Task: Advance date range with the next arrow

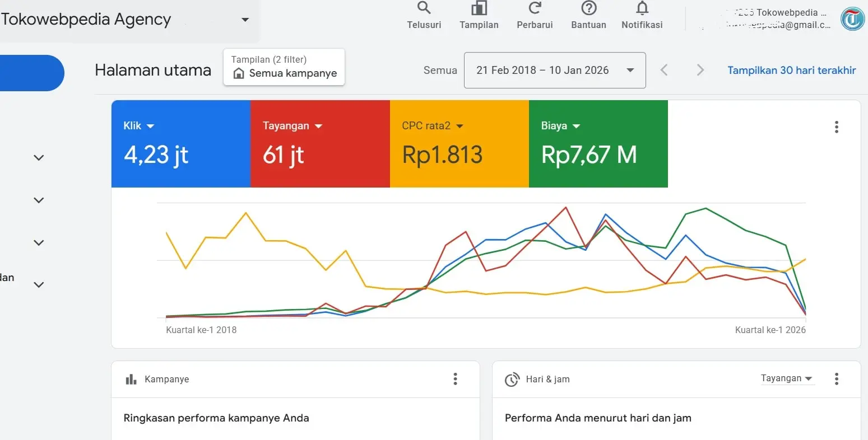Action: 699,70
